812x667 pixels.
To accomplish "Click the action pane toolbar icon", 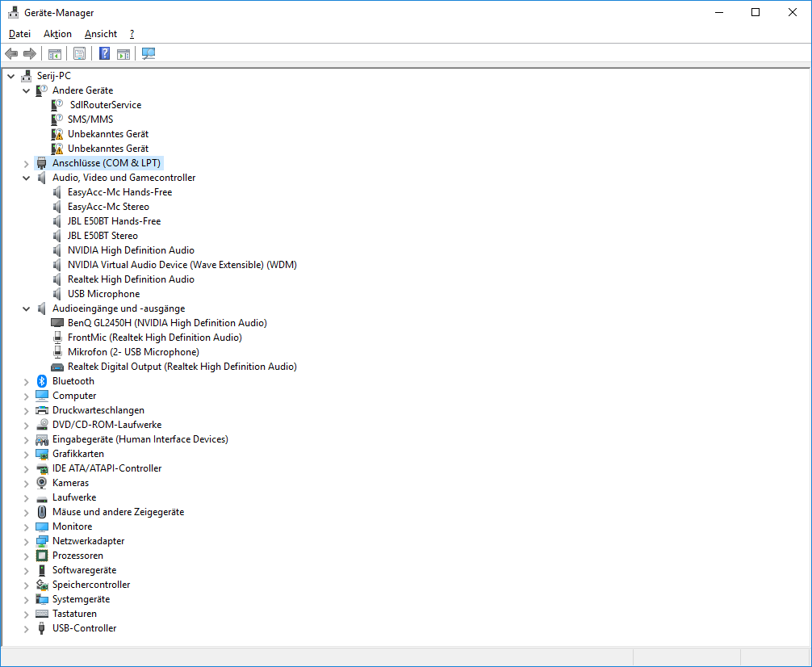I will (123, 53).
